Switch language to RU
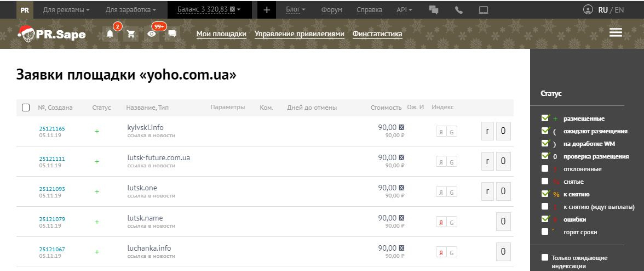This screenshot has height=271, width=644. click(603, 10)
